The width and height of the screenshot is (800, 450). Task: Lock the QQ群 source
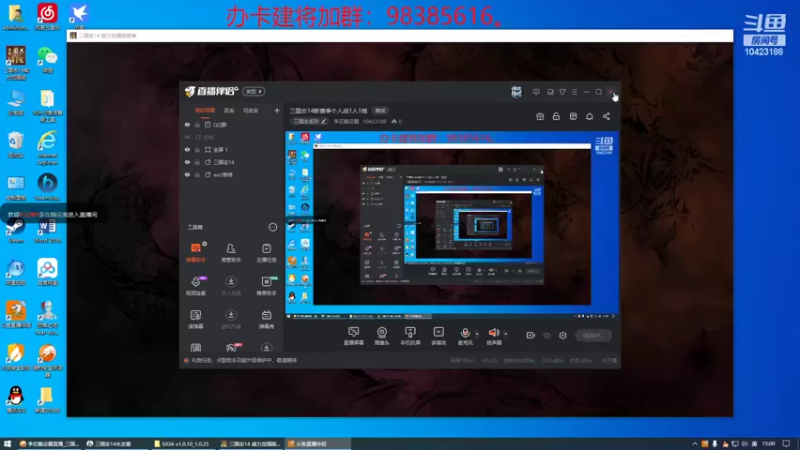[x=197, y=124]
